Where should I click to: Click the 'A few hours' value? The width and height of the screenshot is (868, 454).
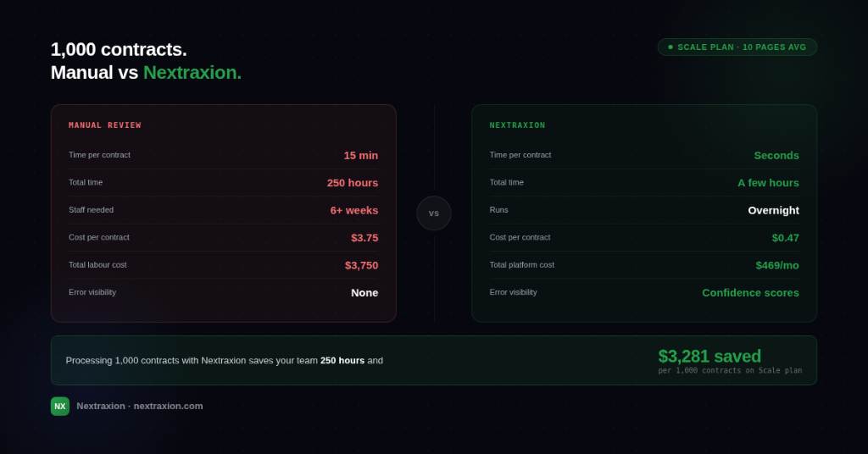click(768, 183)
